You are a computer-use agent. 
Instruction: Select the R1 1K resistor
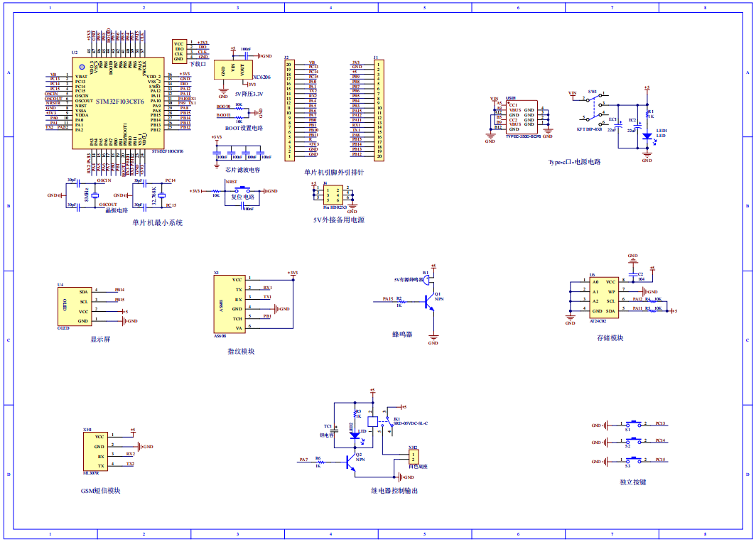coord(647,115)
